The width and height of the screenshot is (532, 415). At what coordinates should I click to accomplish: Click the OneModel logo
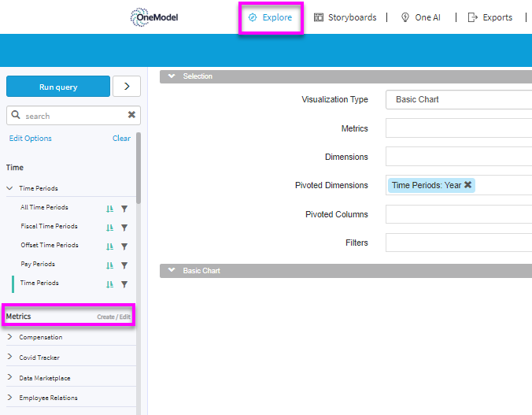pyautogui.click(x=155, y=17)
